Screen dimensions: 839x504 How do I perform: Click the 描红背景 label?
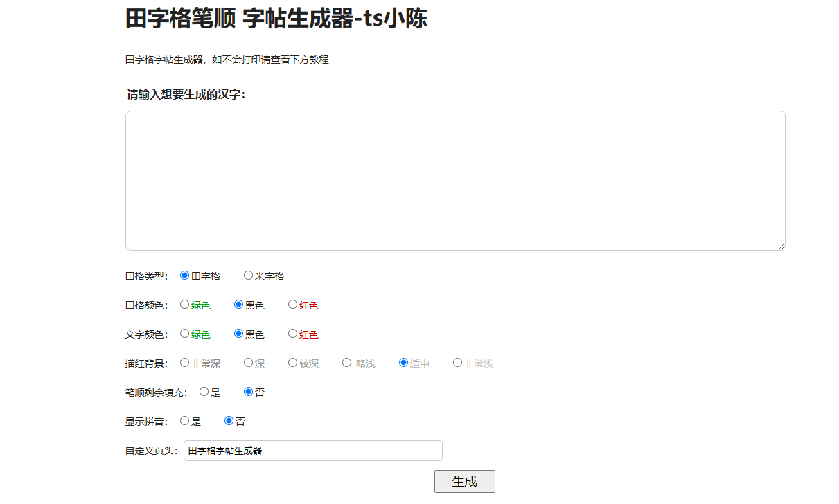tap(147, 363)
